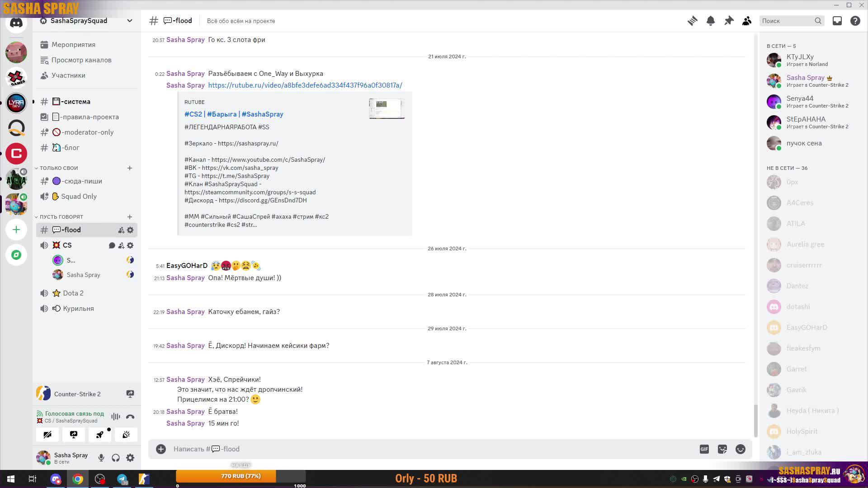Open the soundboard button
This screenshot has width=868, height=488.
[126, 435]
